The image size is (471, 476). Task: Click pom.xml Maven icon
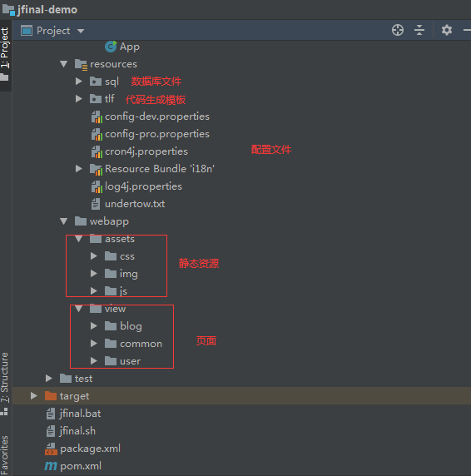[51, 466]
